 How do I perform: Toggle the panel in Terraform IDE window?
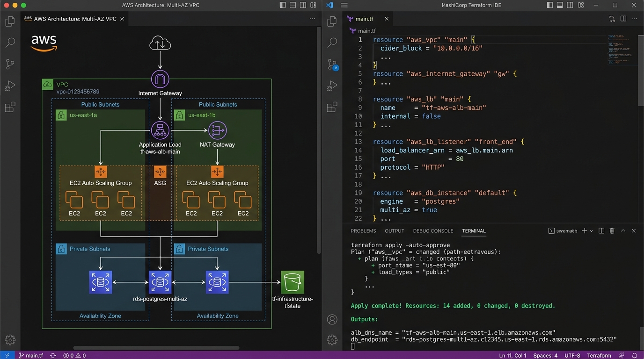(560, 5)
